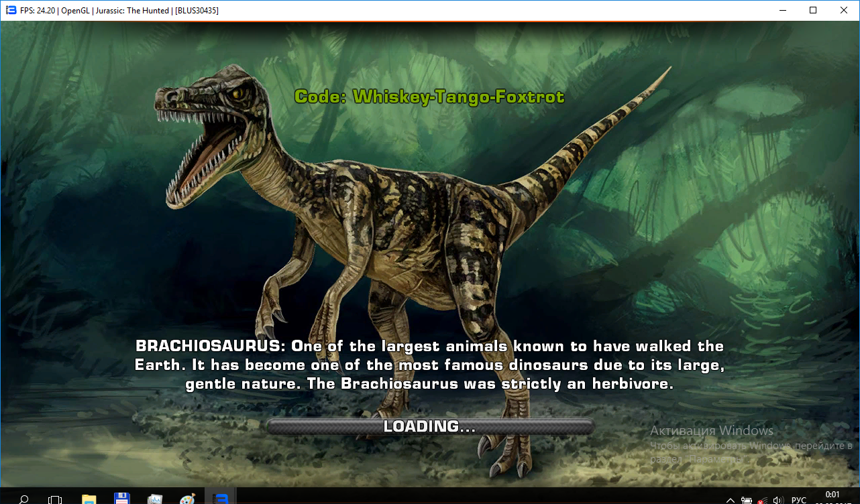Minimize the Jurassic: The Hunted window
The width and height of the screenshot is (860, 504).
coord(782,10)
